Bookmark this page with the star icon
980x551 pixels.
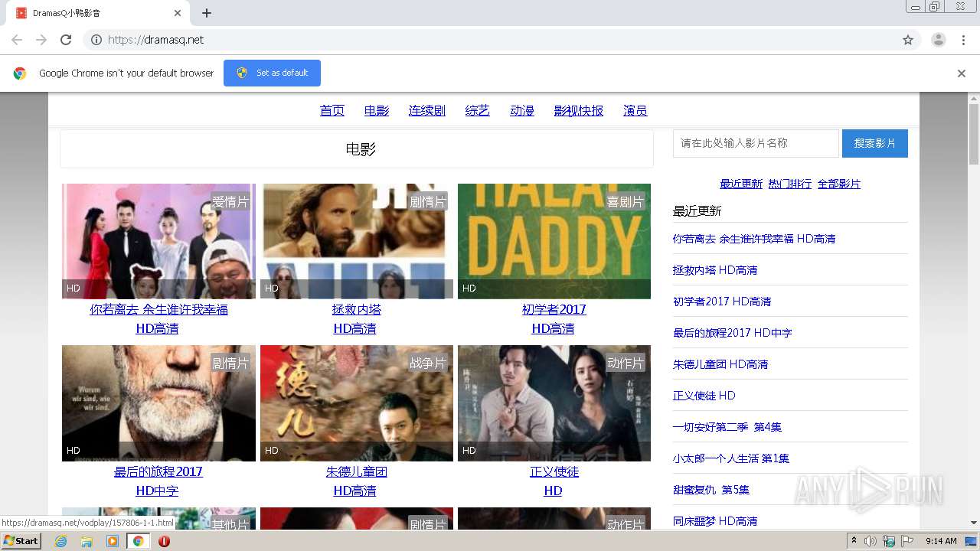click(908, 40)
